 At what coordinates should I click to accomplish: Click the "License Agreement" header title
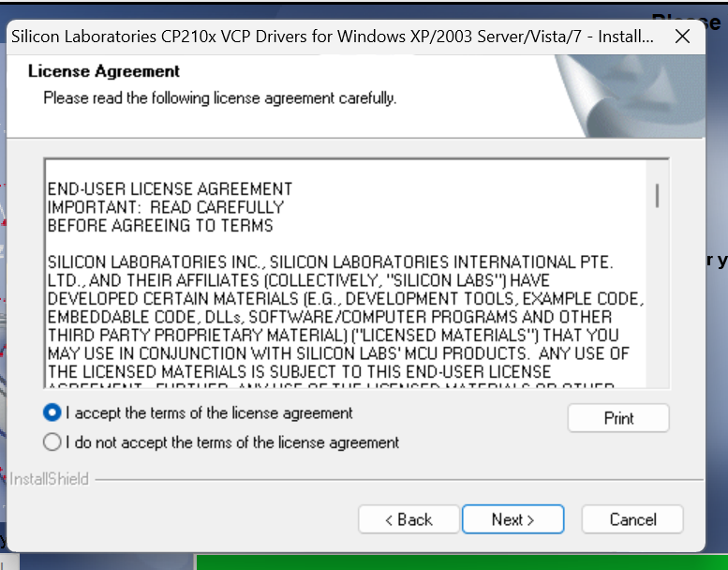click(104, 71)
